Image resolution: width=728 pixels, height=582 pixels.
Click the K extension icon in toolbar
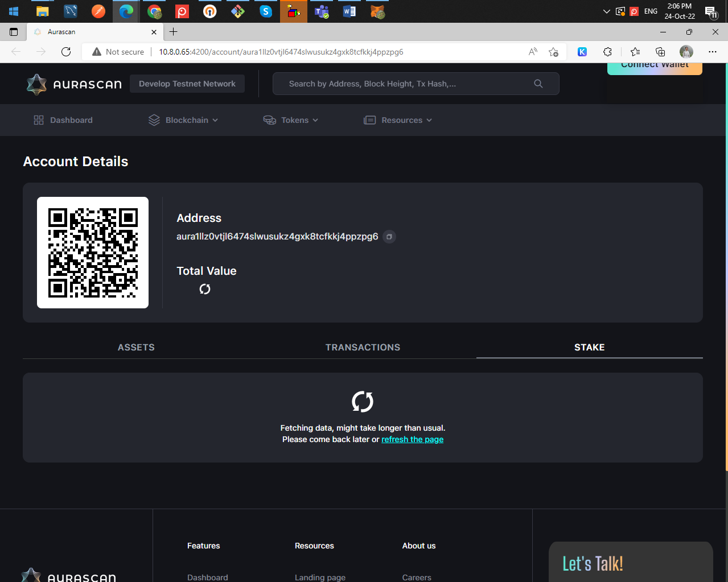[582, 52]
